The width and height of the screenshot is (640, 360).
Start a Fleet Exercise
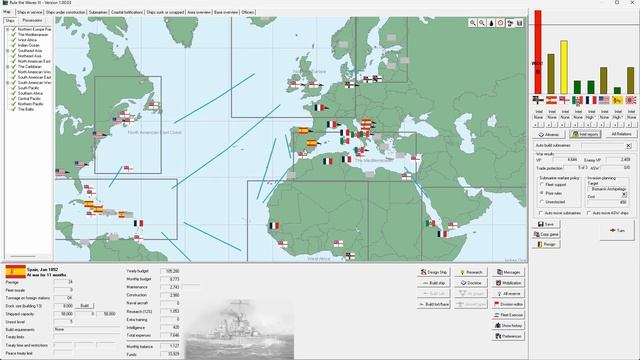point(508,315)
